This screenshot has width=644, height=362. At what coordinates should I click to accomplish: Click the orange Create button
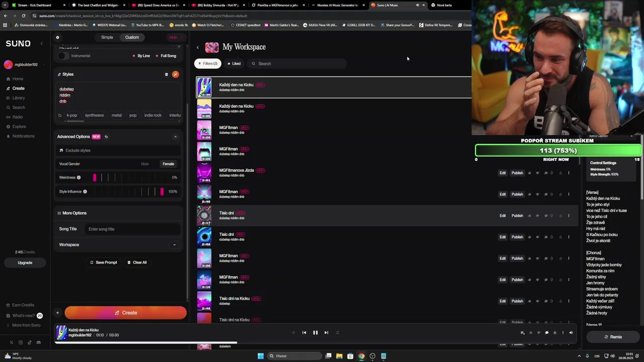coord(125,313)
